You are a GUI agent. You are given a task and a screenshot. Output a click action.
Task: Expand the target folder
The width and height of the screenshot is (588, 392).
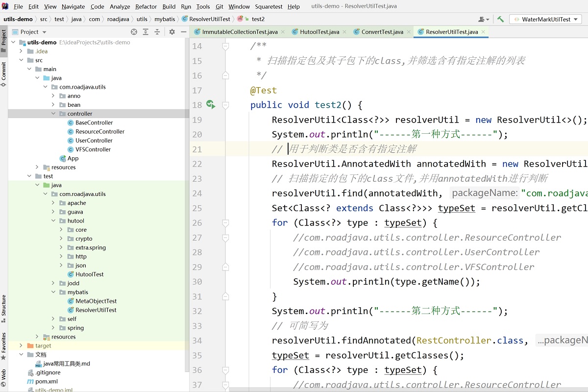21,345
